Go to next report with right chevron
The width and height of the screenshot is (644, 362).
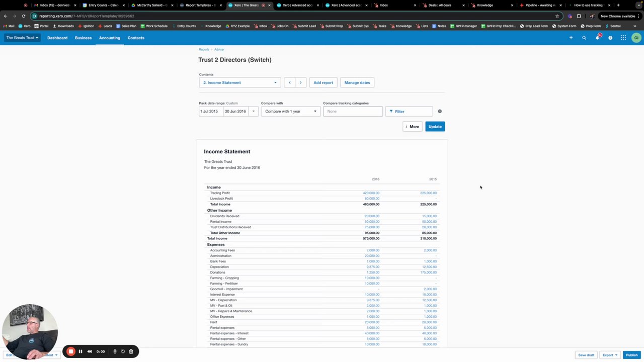300,82
